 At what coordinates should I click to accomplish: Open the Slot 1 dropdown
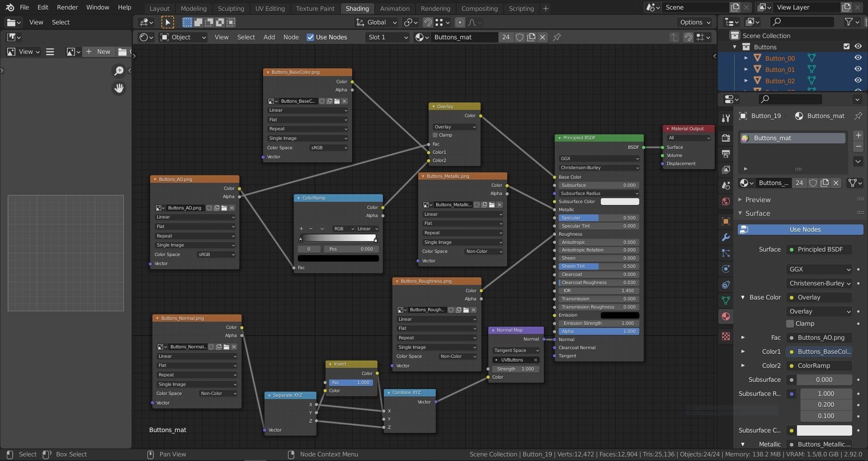(387, 37)
